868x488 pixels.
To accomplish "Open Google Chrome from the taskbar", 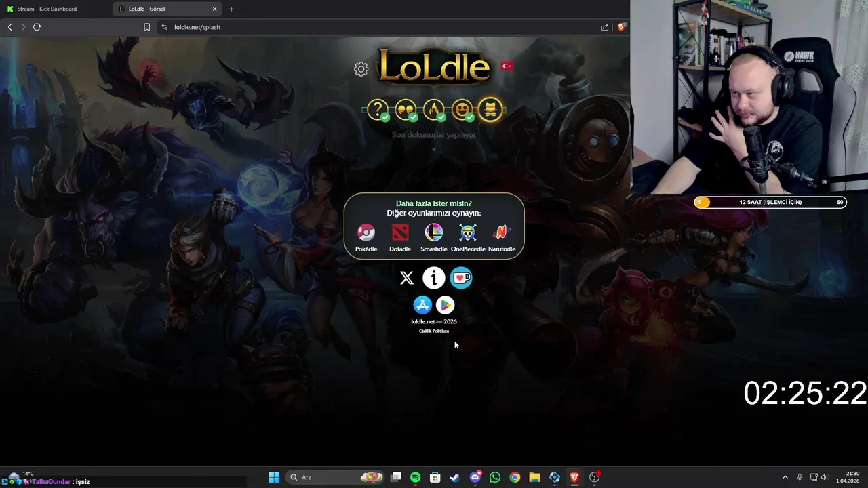I will [515, 477].
